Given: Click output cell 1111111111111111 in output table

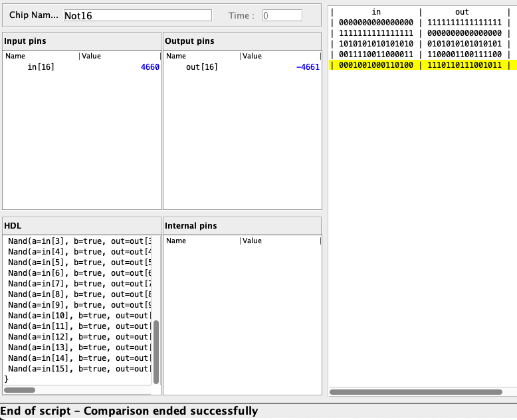Looking at the screenshot, I should click(x=465, y=23).
